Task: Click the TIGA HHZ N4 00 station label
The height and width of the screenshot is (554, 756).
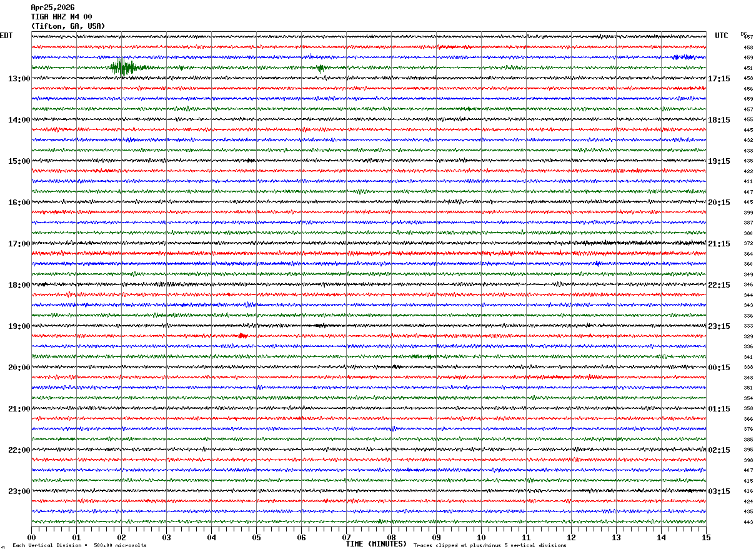Action: pos(61,17)
